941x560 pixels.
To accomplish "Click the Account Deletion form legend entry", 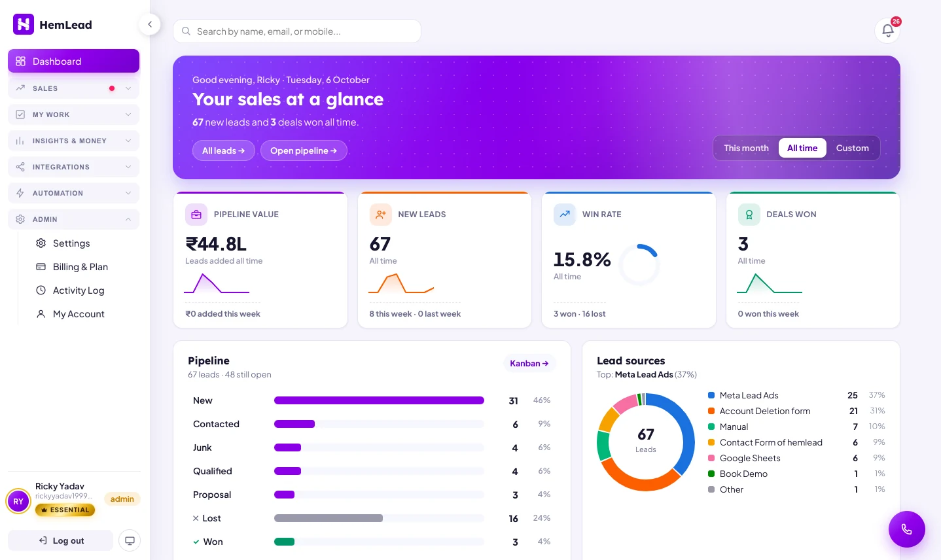I will (797, 411).
